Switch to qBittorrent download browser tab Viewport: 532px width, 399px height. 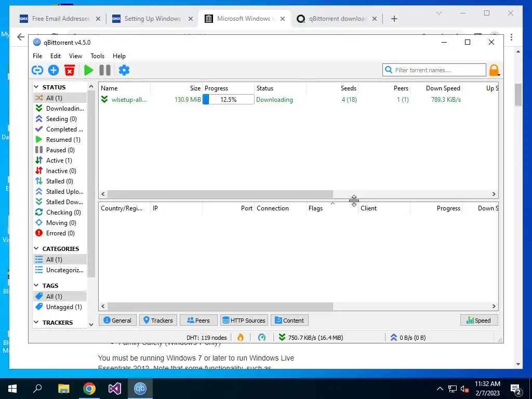(336, 19)
